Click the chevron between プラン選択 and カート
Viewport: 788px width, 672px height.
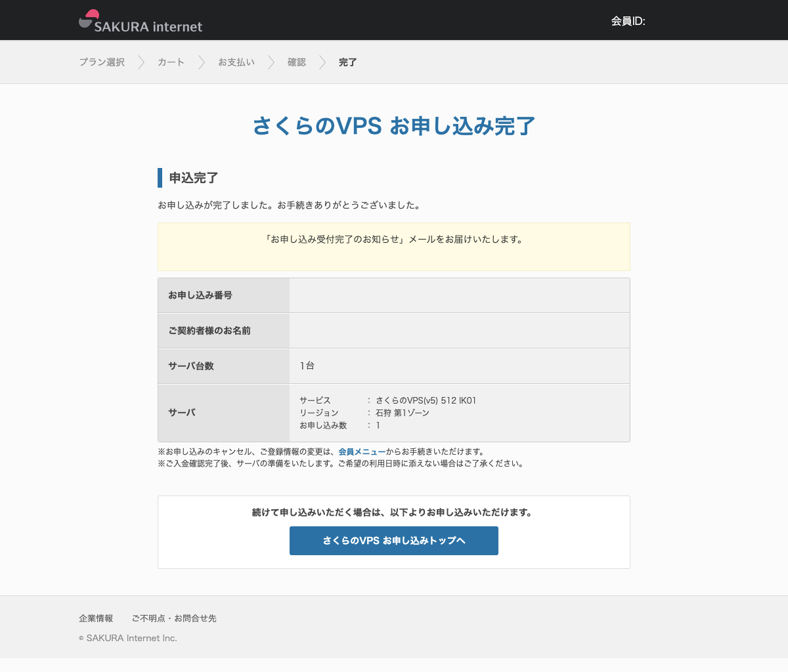pos(141,62)
